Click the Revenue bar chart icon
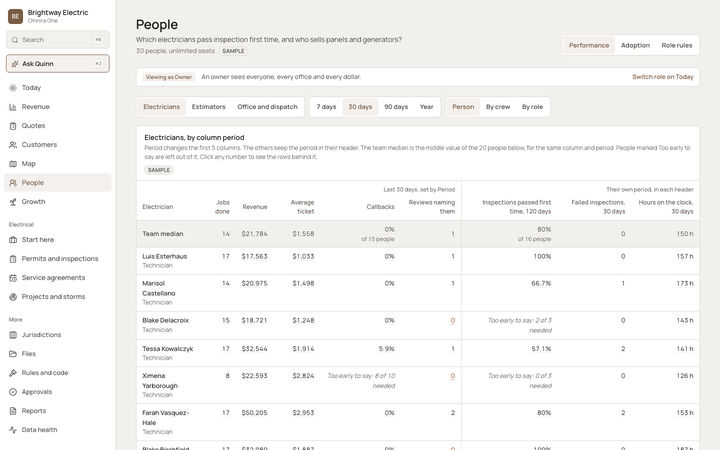The height and width of the screenshot is (450, 720). [x=13, y=107]
